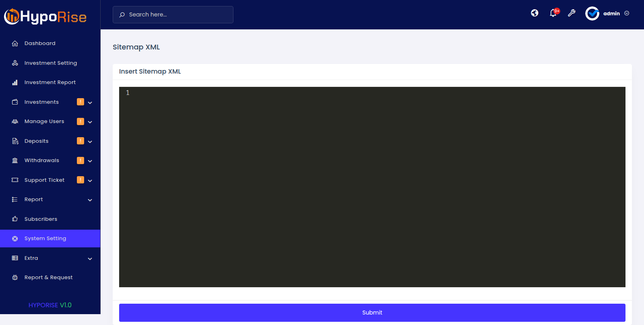Expand the Report submenu chevron

coord(90,200)
